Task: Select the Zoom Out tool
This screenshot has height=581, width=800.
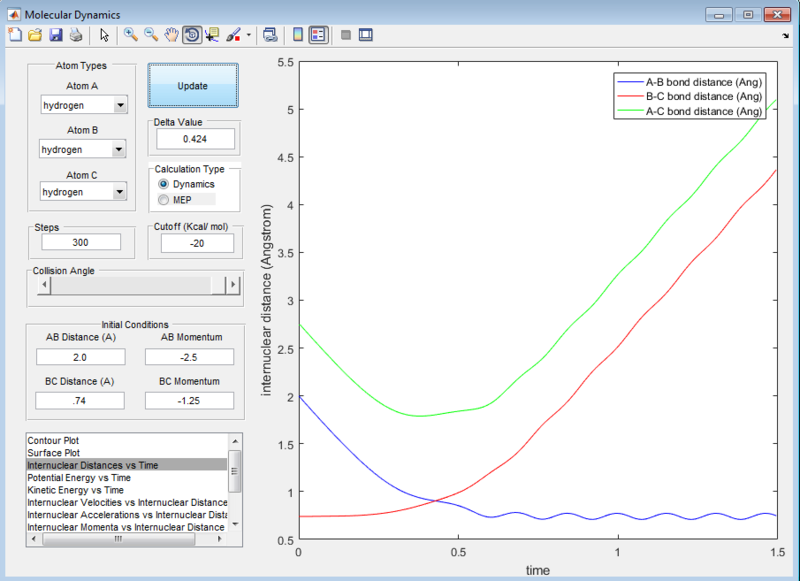Action: [150, 34]
